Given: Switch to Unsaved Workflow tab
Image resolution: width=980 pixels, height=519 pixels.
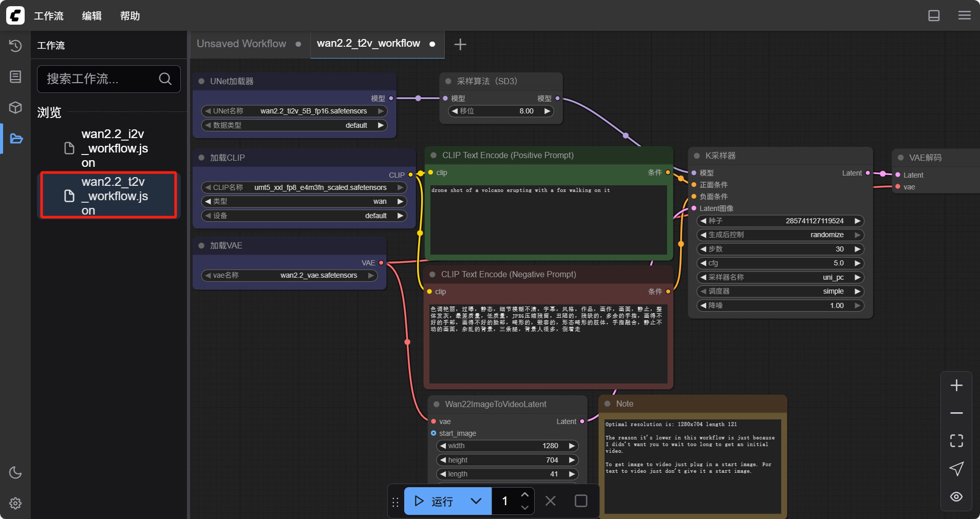Looking at the screenshot, I should coord(241,44).
